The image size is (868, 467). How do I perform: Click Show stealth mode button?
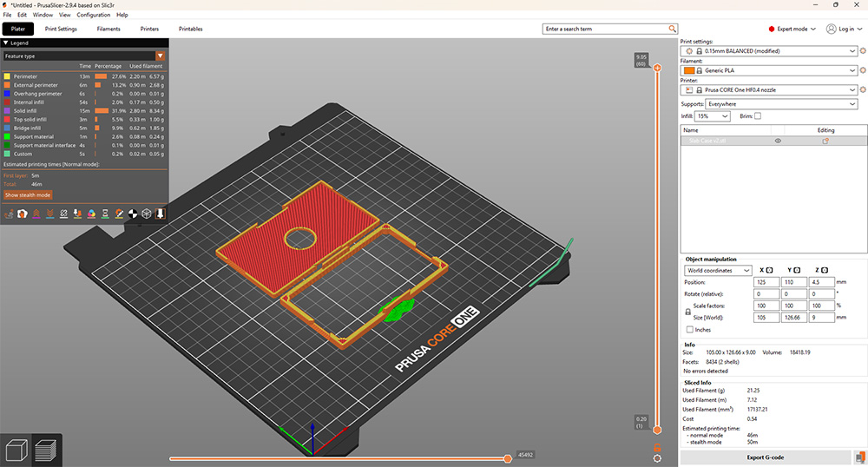pyautogui.click(x=28, y=194)
